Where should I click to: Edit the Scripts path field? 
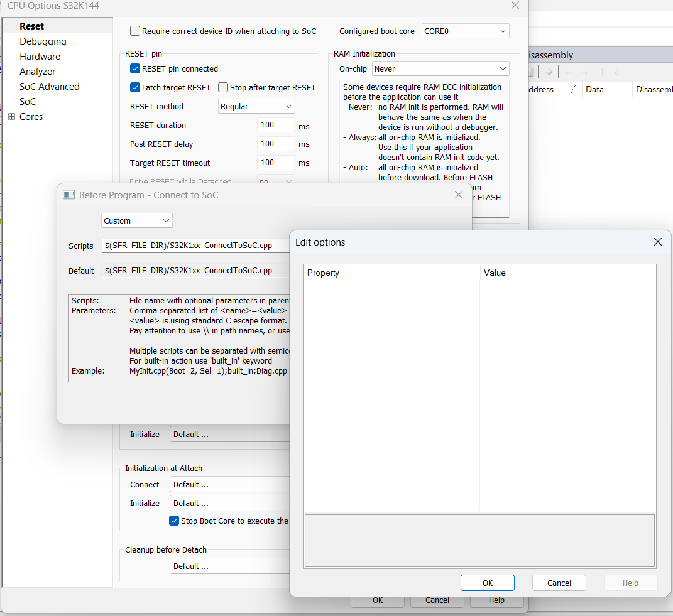(x=195, y=246)
